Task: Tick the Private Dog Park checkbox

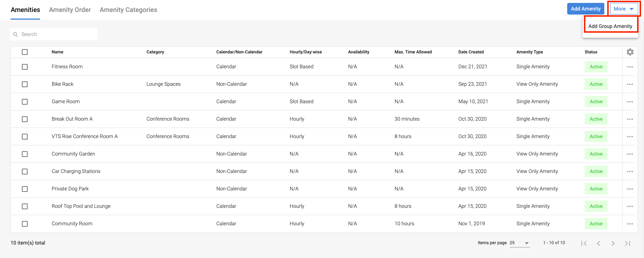Action: [25, 189]
